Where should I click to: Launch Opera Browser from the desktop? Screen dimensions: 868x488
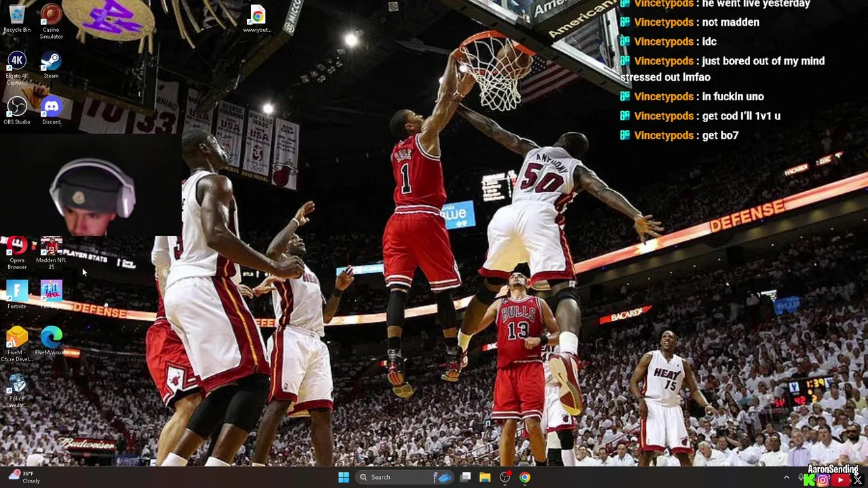17,253
